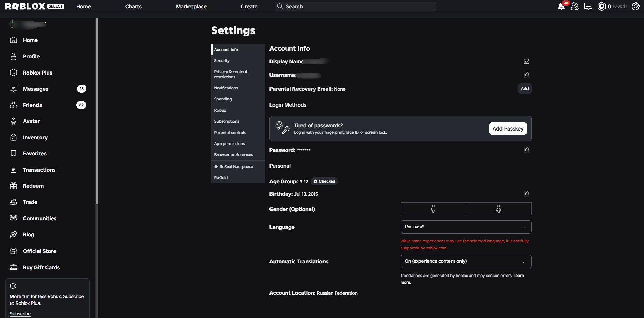The height and width of the screenshot is (318, 644).
Task: Click the Robux balance icon
Action: point(602,6)
